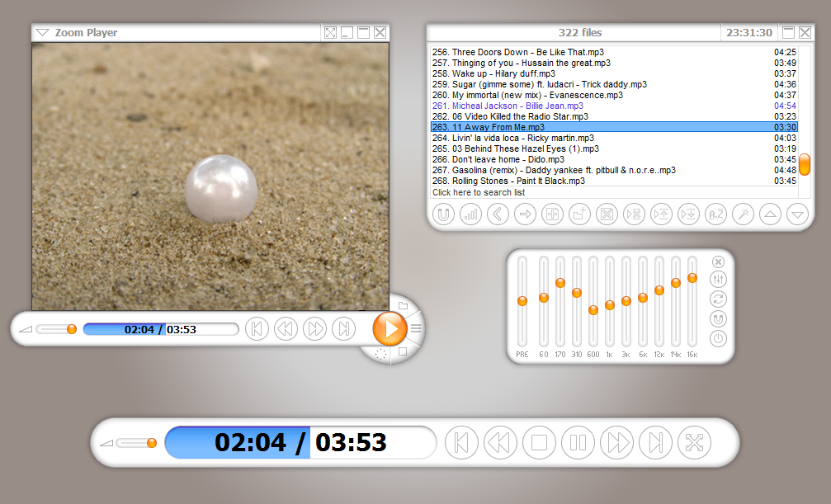Click the magnet icon in the playlist toolbar

click(443, 214)
